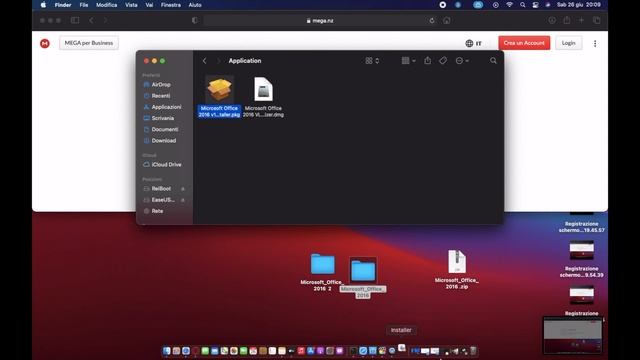Eject the EaseUS volume
The width and height of the screenshot is (640, 360).
[x=183, y=200]
